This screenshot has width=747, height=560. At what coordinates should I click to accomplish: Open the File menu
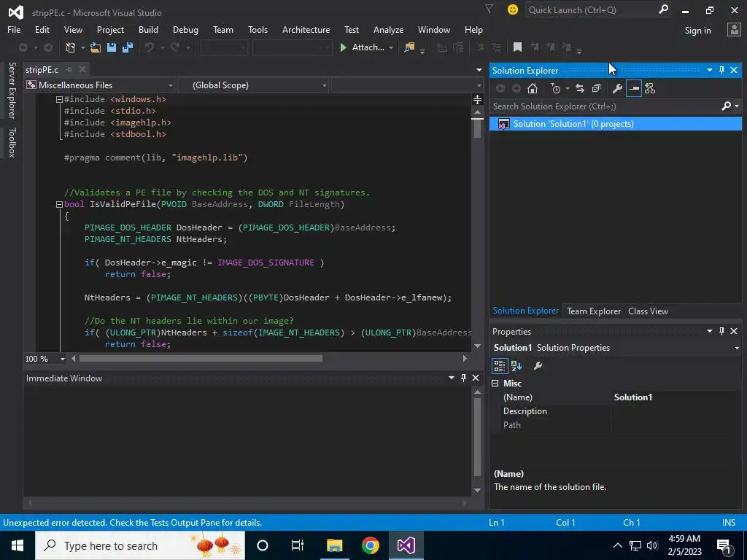14,29
